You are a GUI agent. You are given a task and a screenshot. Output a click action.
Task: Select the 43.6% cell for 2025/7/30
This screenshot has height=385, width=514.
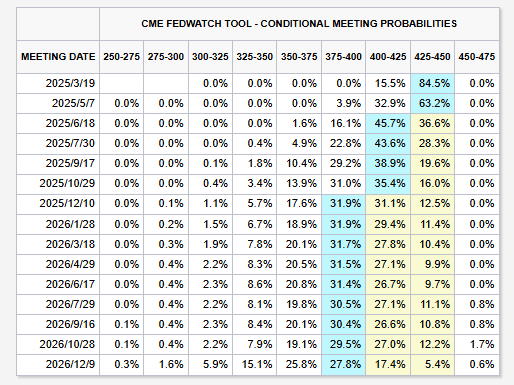(x=388, y=143)
